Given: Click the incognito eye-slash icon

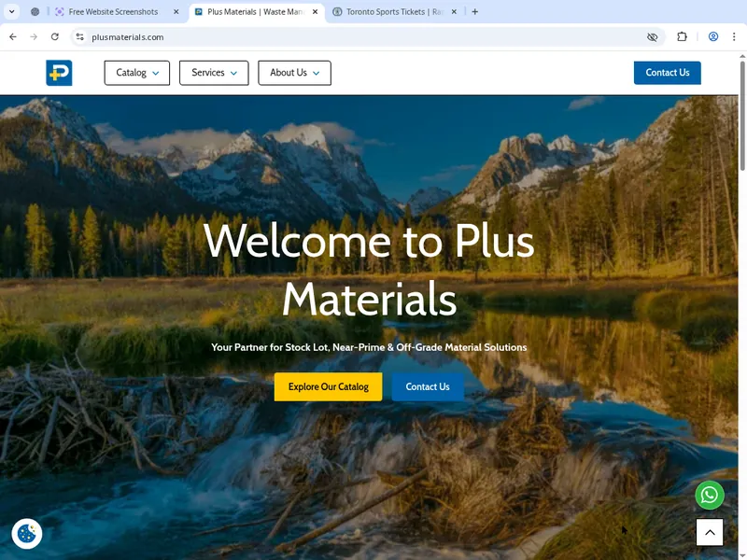Looking at the screenshot, I should 652,36.
